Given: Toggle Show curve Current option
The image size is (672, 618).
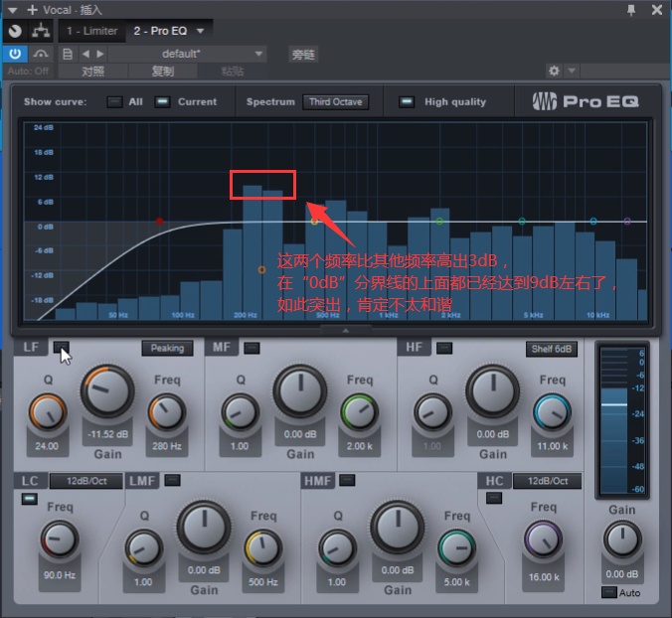Looking at the screenshot, I should click(162, 102).
